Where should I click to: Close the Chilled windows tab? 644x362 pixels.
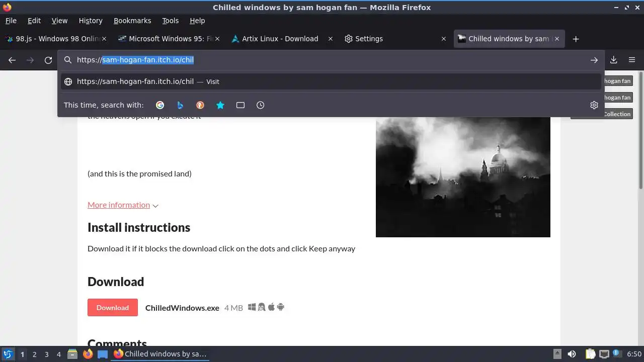(557, 39)
